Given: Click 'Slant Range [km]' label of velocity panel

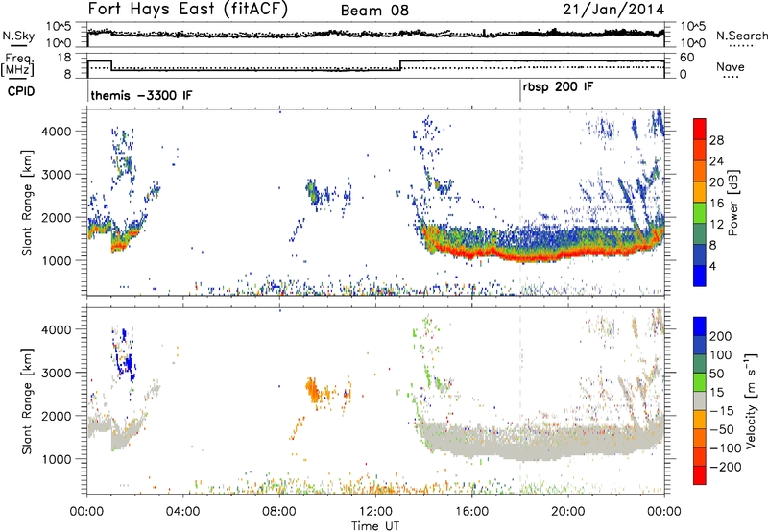Looking at the screenshot, I should tap(27, 401).
